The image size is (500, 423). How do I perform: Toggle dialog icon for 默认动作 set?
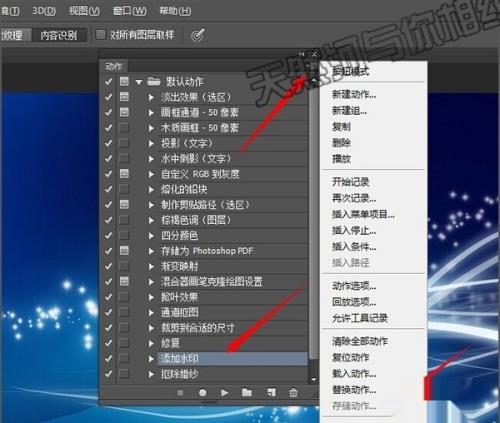click(124, 81)
